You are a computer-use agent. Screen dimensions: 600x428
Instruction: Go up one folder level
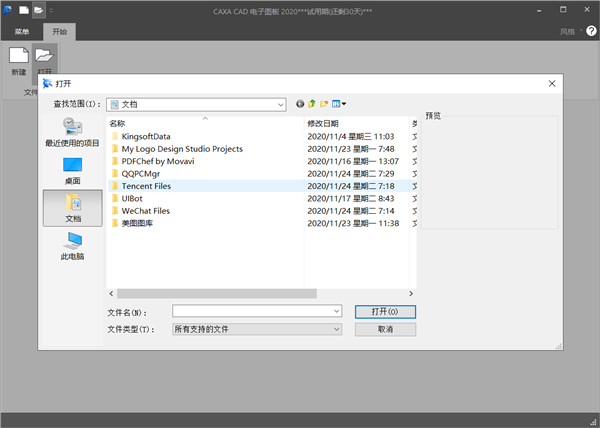pyautogui.click(x=312, y=104)
